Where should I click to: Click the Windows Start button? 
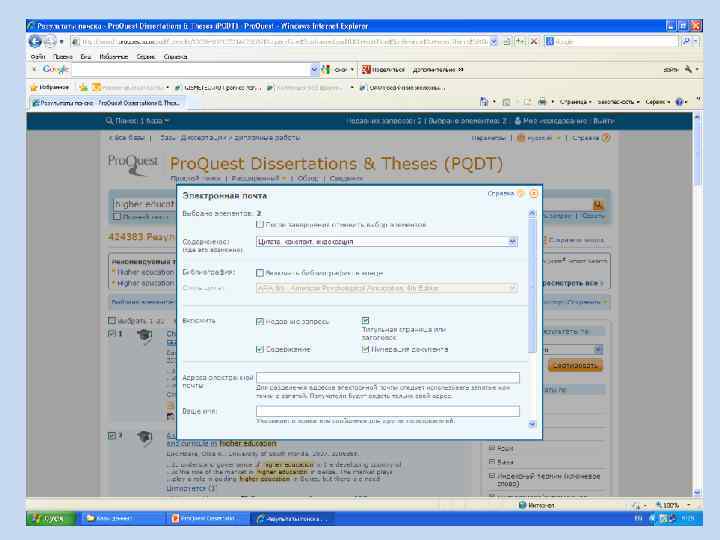coord(51,518)
